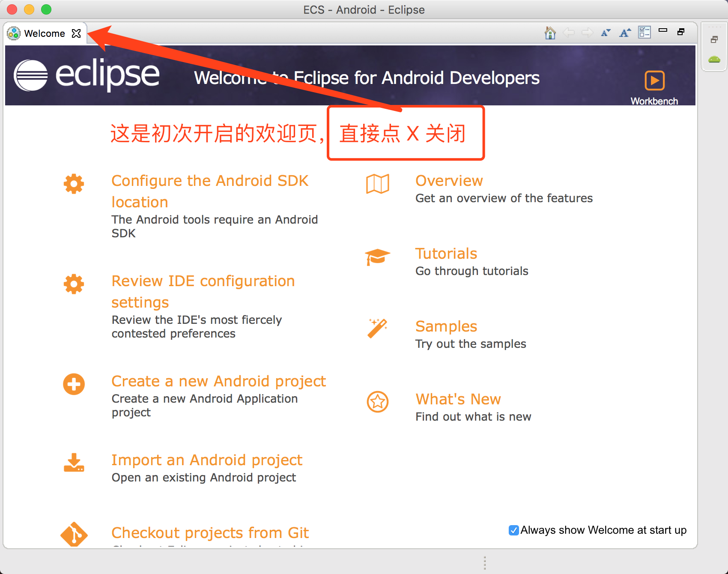The width and height of the screenshot is (728, 574).
Task: Restore the Welcome view panel
Action: click(681, 32)
